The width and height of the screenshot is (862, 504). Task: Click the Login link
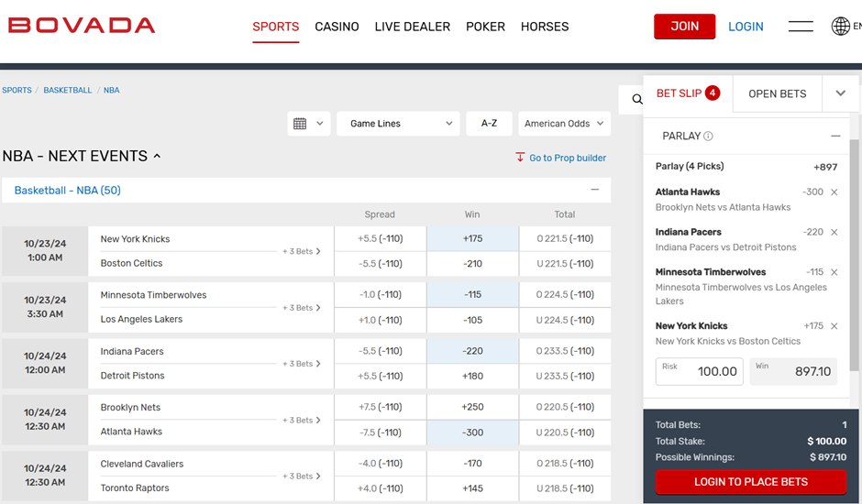pos(746,27)
